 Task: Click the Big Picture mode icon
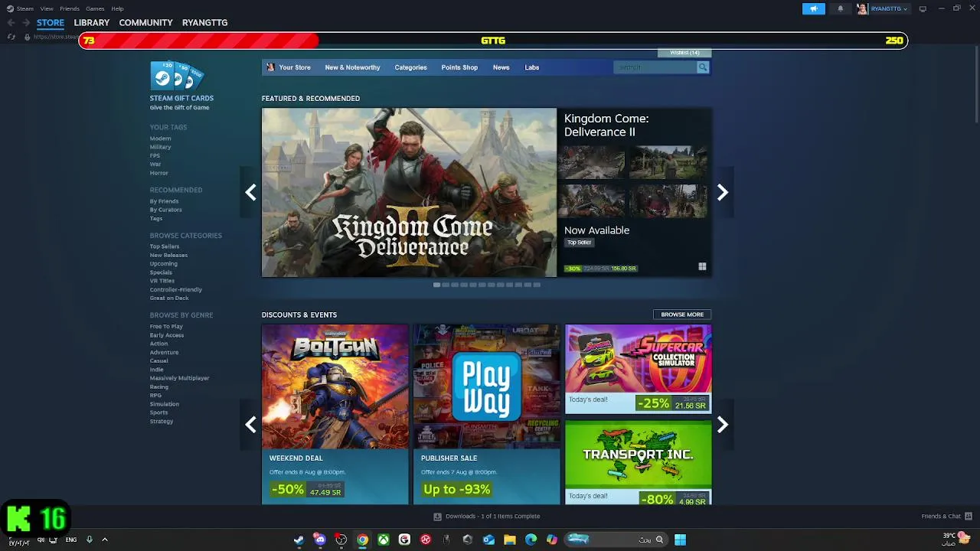(x=923, y=8)
